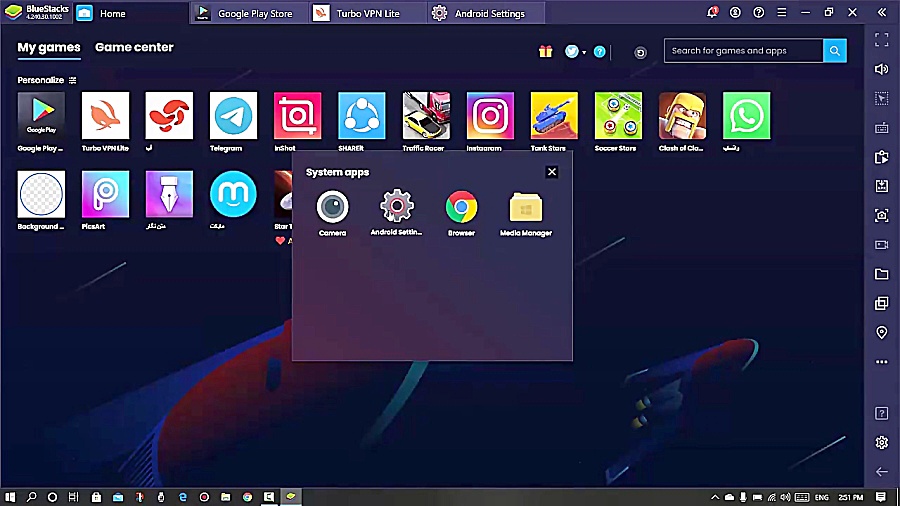Open the hamburger menu in title bar
The image size is (900, 506).
point(782,12)
